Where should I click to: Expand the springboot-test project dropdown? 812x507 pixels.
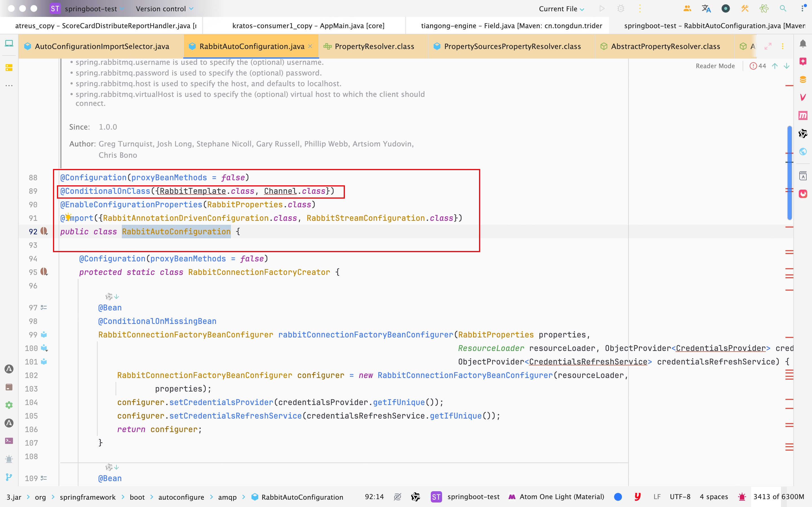91,9
